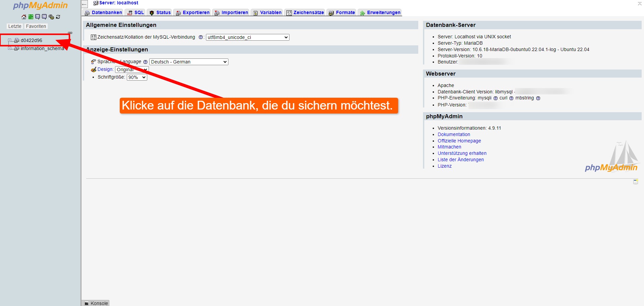Click 'Server: Localhost via UNIX socket' text

[474, 37]
